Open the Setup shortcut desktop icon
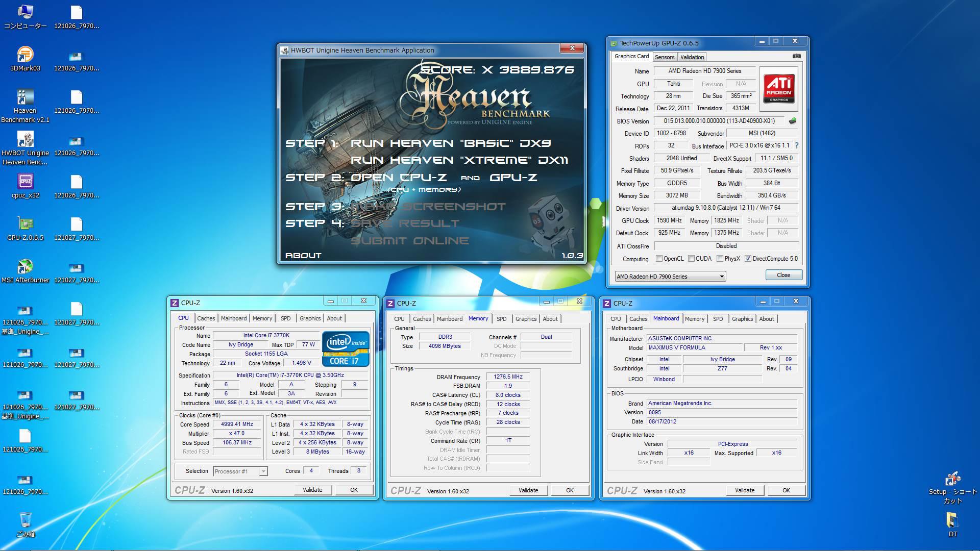980x551 pixels. [952, 487]
